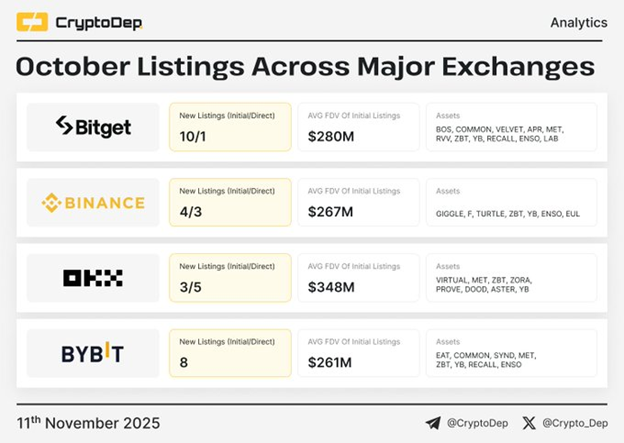This screenshot has width=624, height=443.
Task: Click the OKX exchange logo
Action: tap(93, 278)
